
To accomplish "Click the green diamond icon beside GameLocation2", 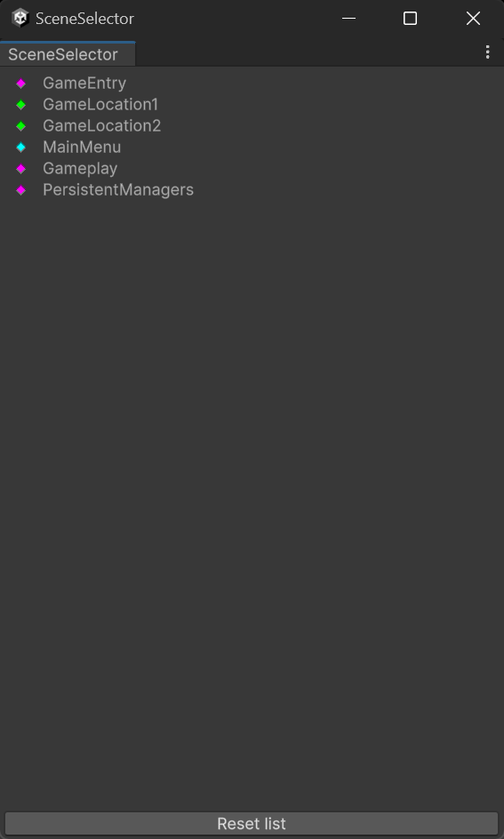I will click(20, 126).
